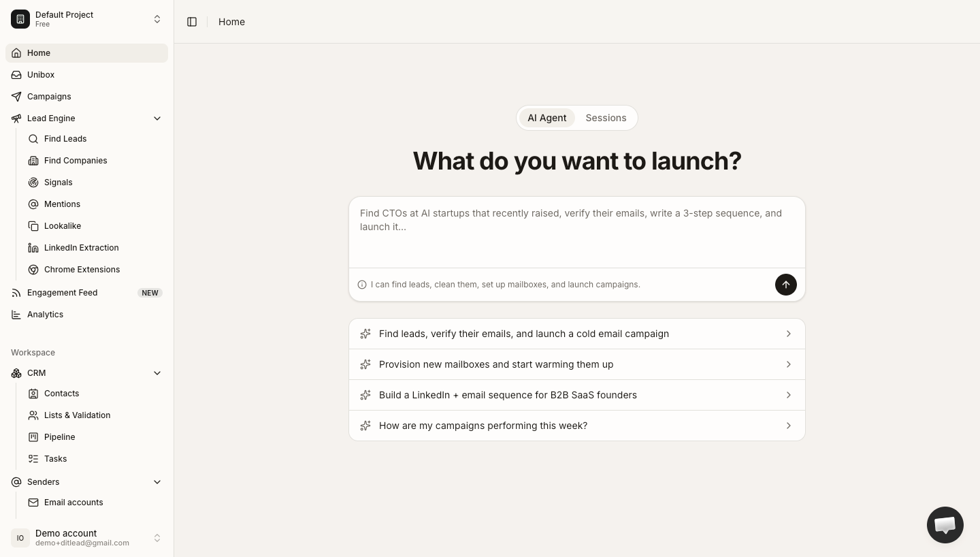This screenshot has width=980, height=557.
Task: Open Unibox inbox icon
Action: (16, 75)
